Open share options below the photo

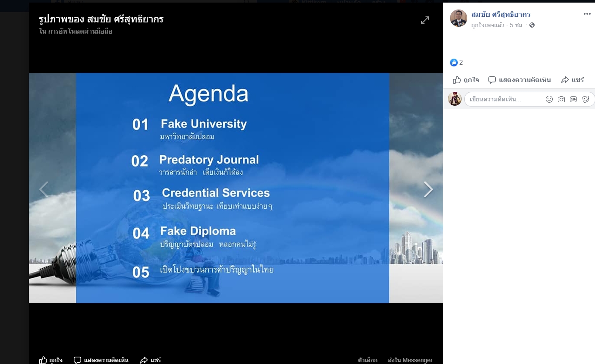[x=151, y=360]
